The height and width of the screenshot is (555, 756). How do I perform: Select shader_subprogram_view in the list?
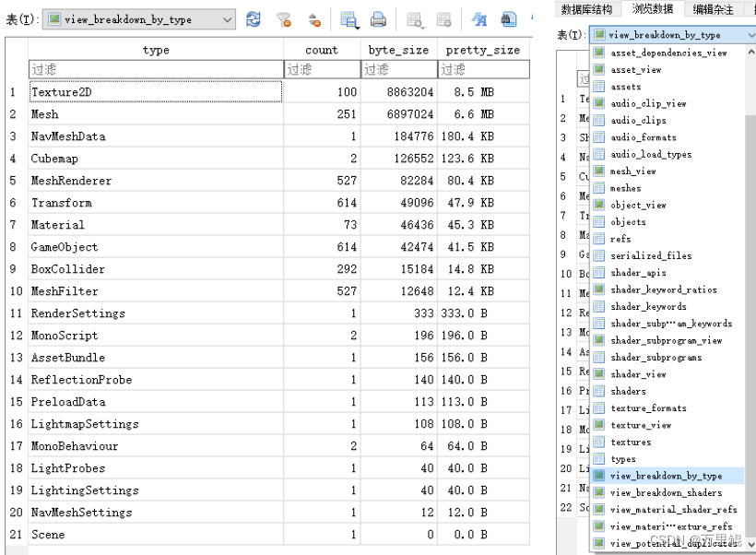pos(668,340)
